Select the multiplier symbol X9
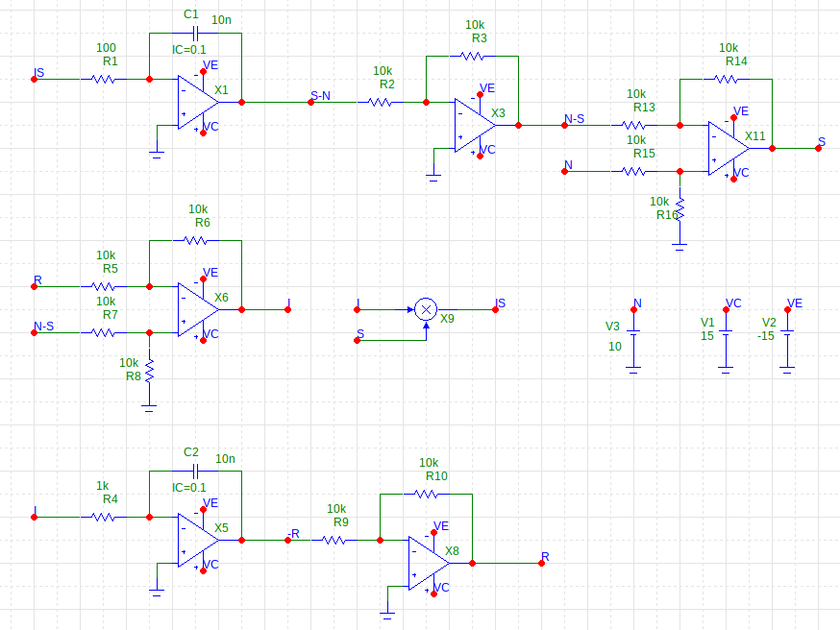840x630 pixels. [425, 309]
